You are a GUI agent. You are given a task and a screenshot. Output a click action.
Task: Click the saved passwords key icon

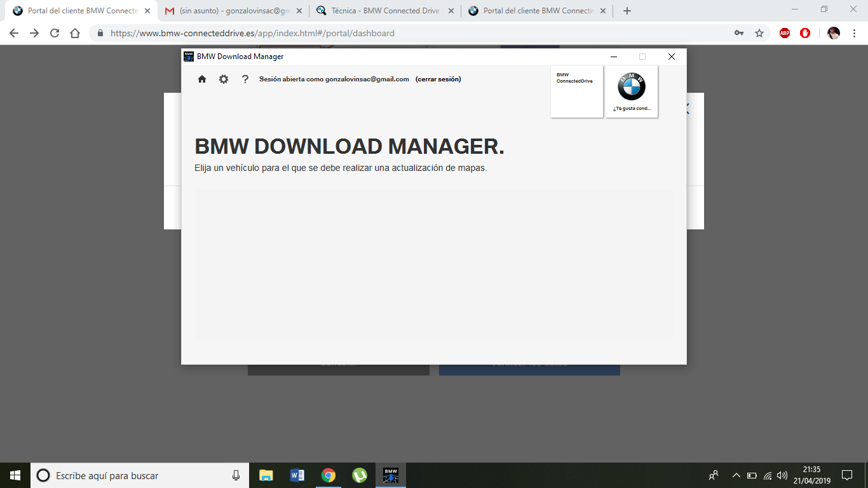(739, 33)
